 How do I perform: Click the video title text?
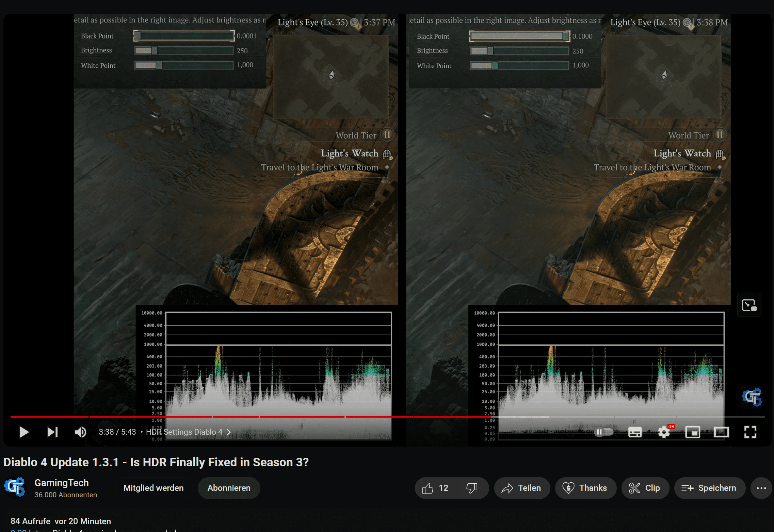tap(156, 462)
